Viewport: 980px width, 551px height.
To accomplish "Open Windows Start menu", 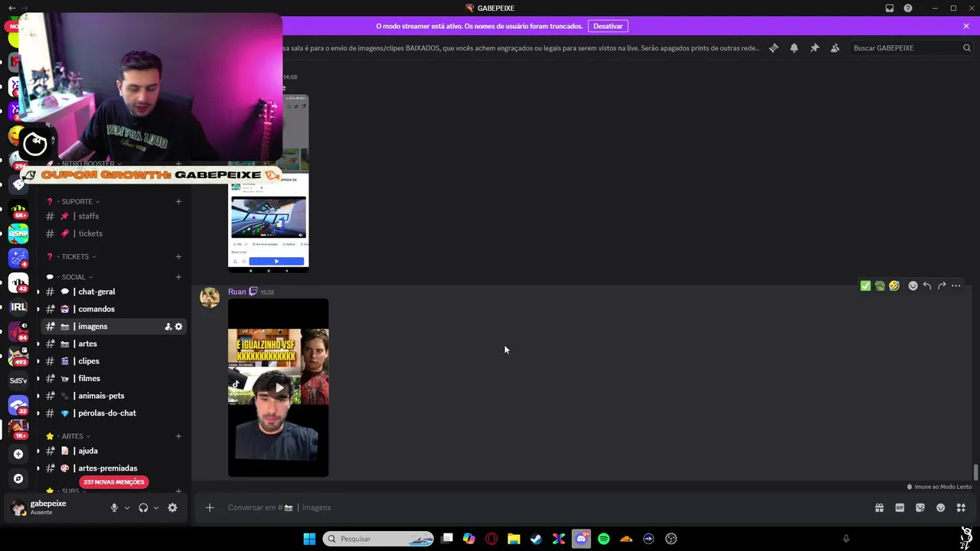I will click(309, 539).
